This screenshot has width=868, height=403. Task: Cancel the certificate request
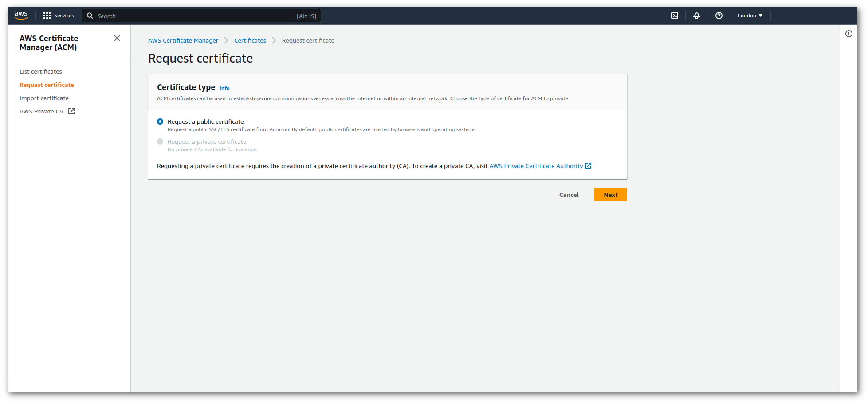[x=569, y=195]
